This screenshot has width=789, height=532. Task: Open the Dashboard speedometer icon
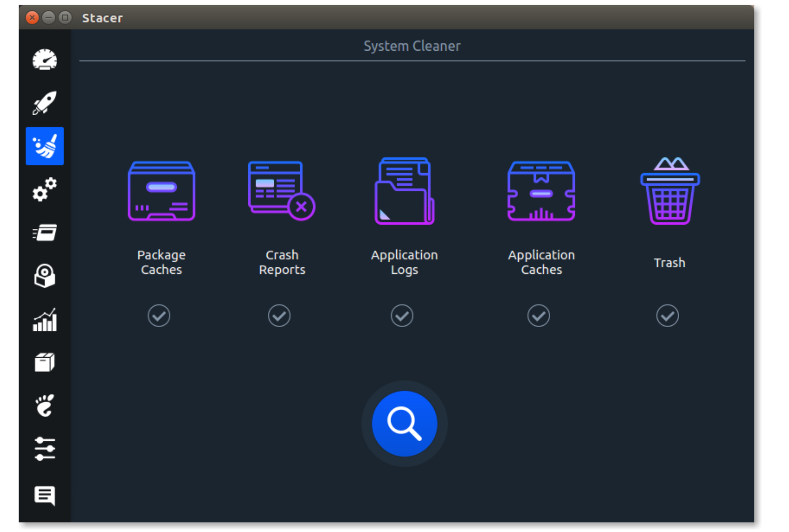(45, 60)
